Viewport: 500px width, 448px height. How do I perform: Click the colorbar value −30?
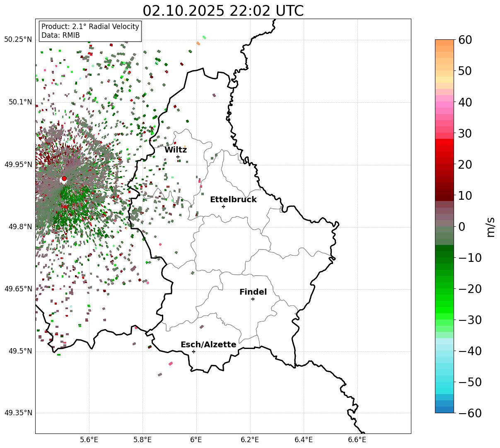(x=470, y=320)
